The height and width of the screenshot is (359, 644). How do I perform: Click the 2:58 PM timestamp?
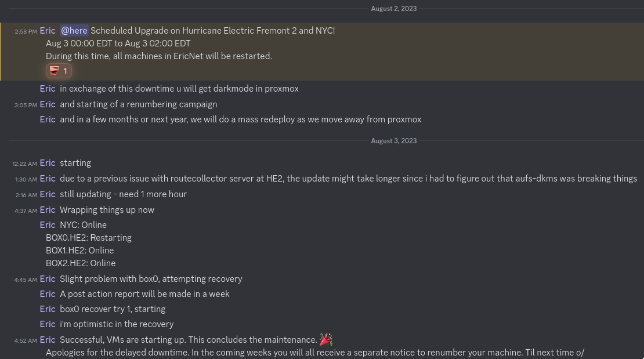26,31
